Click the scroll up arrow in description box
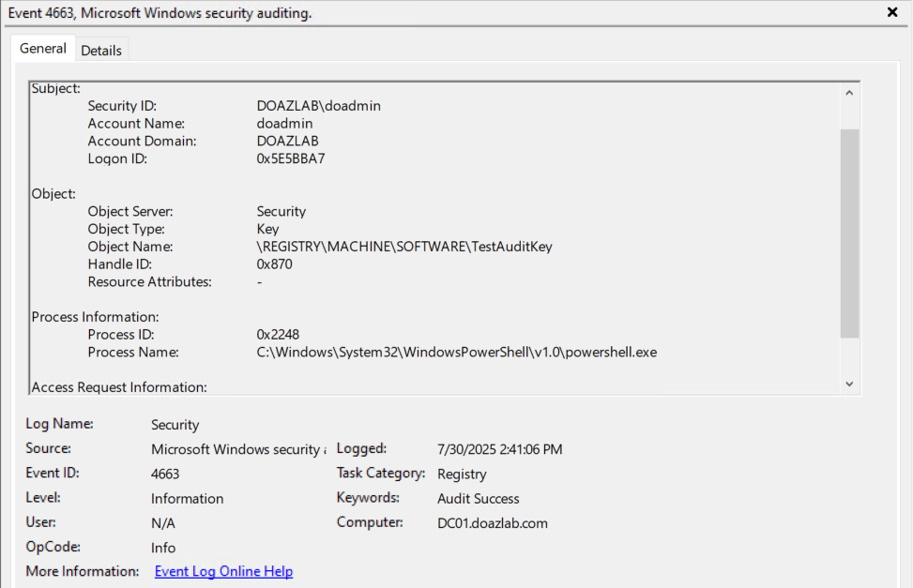The image size is (913, 588). (849, 93)
